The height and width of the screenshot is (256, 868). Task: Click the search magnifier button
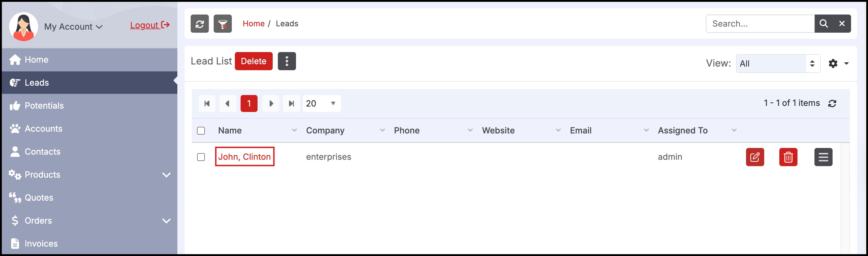pyautogui.click(x=823, y=24)
